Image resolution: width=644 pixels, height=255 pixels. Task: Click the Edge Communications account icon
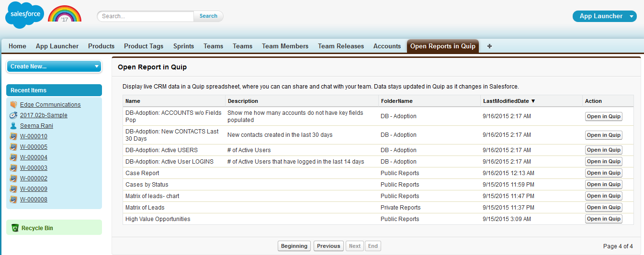pos(13,105)
